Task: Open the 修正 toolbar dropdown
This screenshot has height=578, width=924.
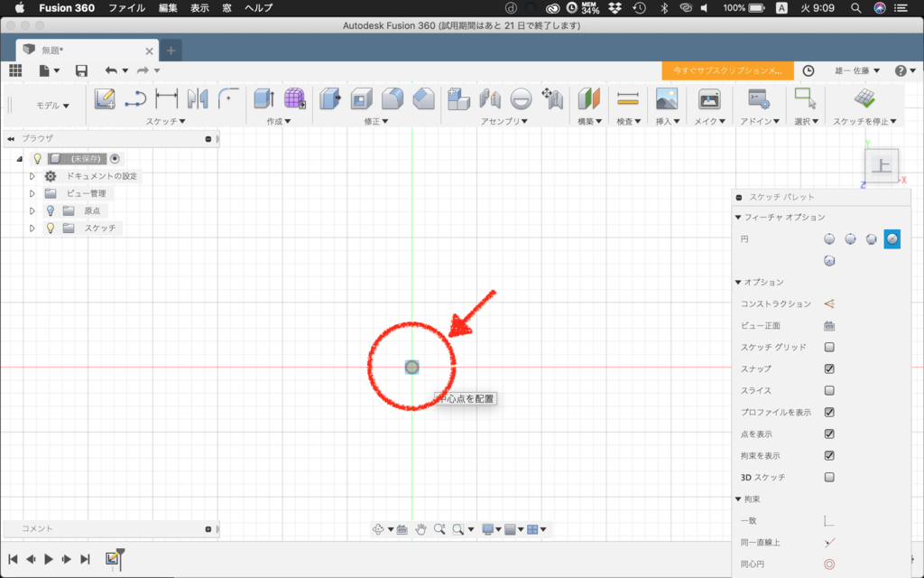Action: 376,121
